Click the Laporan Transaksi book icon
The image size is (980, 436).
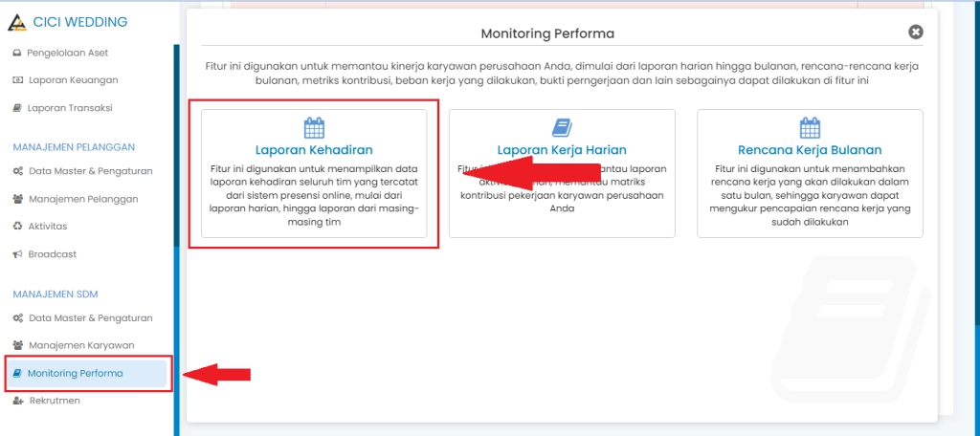click(17, 108)
